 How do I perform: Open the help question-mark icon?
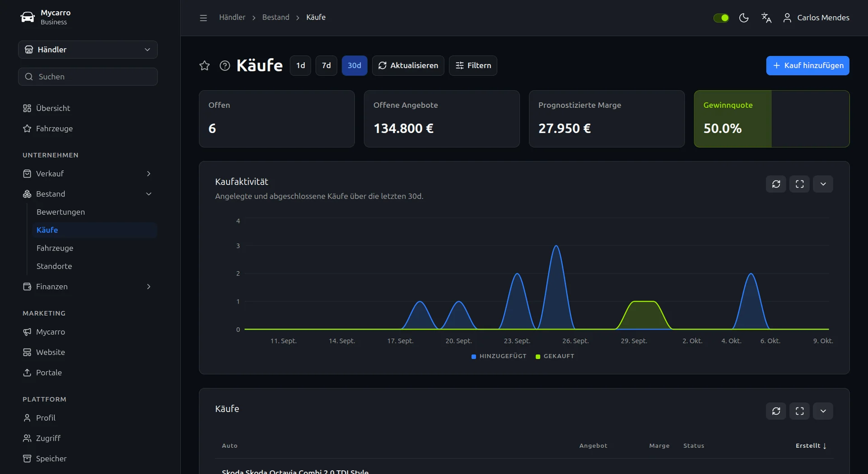coord(224,66)
